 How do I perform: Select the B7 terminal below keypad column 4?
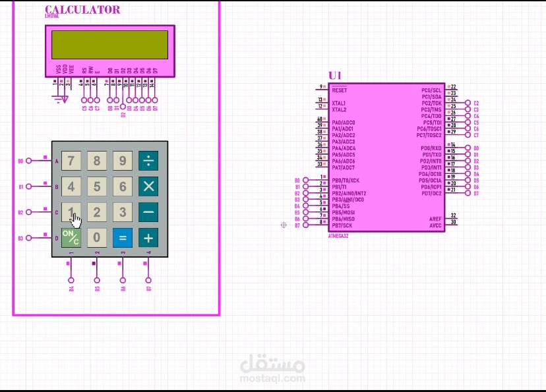[148, 281]
